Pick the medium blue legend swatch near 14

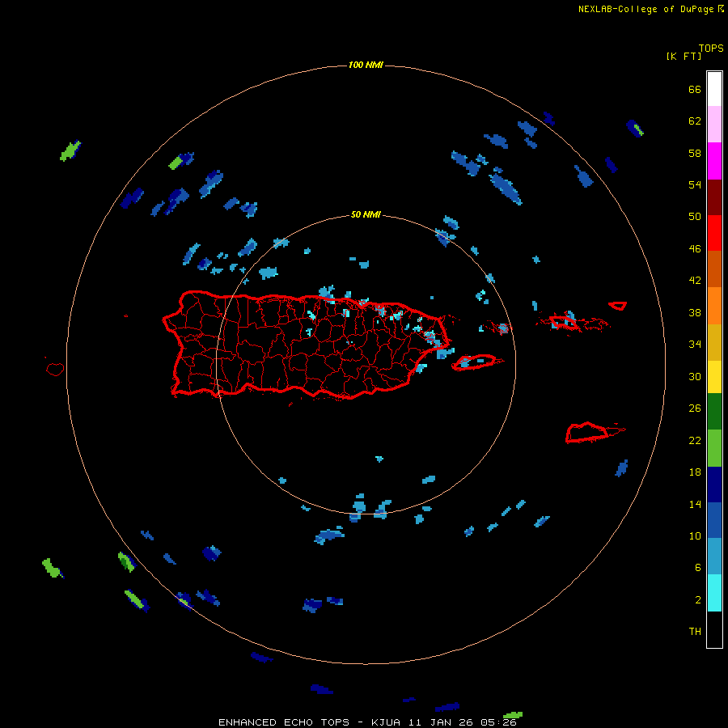[714, 520]
